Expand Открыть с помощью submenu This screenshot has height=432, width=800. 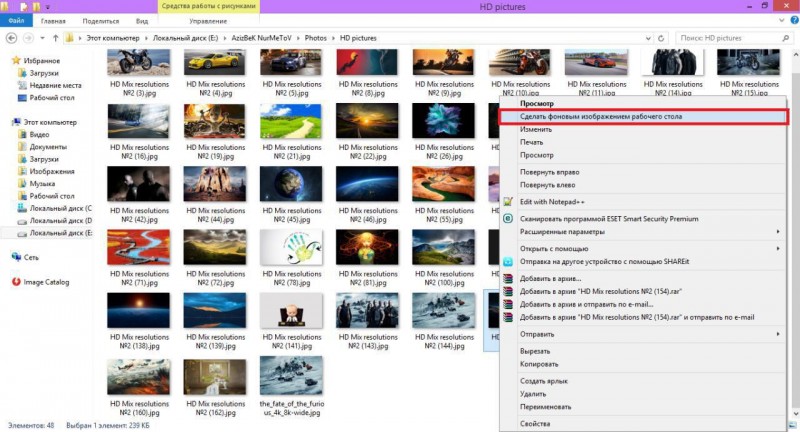tap(643, 249)
